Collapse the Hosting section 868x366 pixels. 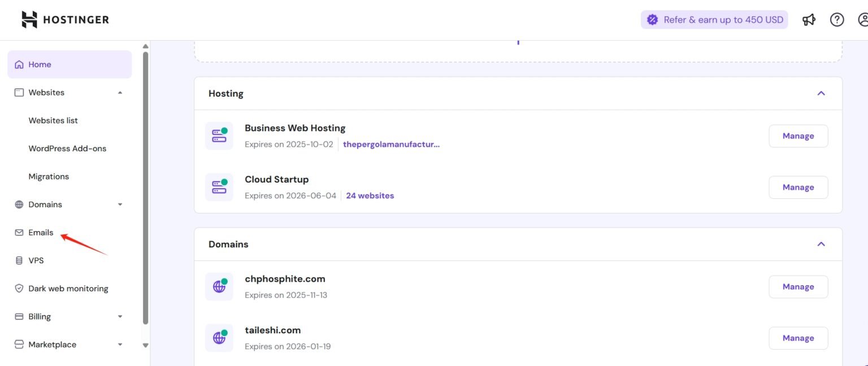821,93
